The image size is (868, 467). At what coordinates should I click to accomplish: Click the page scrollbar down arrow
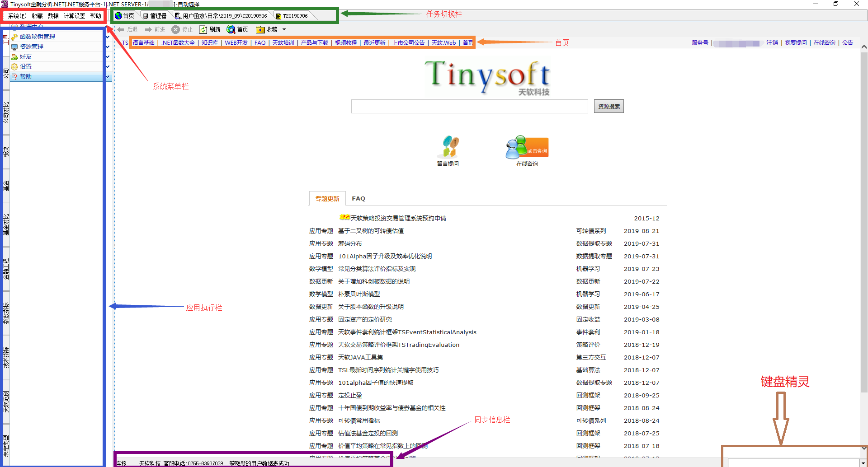tap(864, 448)
